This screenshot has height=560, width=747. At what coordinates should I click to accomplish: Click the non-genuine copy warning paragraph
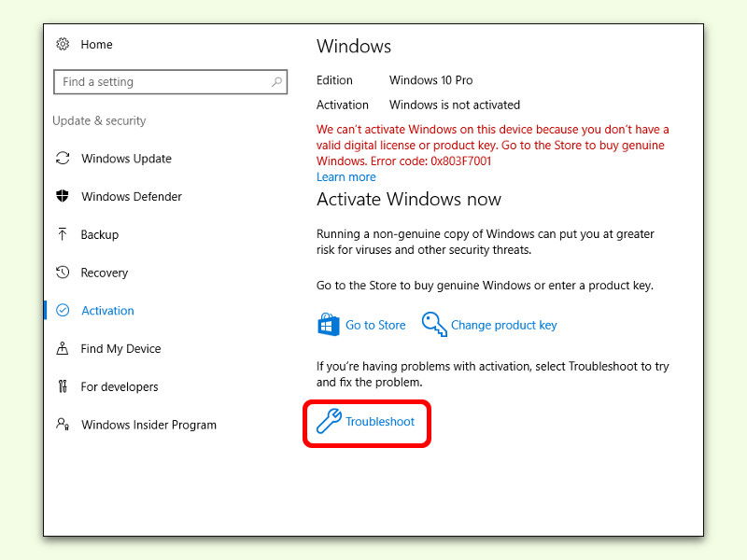[486, 242]
